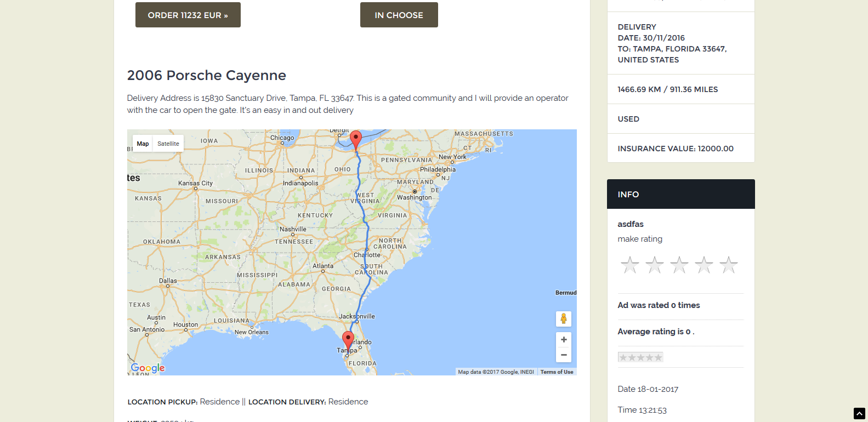Select the Street View pegman icon
The width and height of the screenshot is (868, 422).
563,319
